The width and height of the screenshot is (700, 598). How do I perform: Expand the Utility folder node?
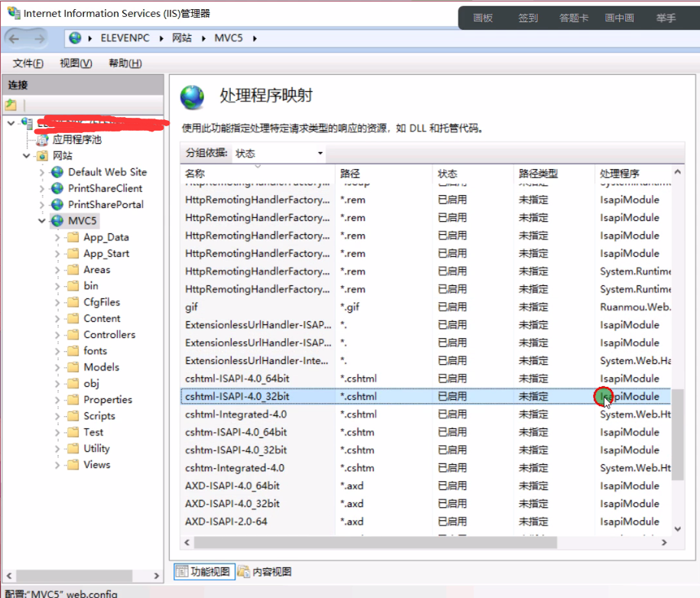click(57, 448)
